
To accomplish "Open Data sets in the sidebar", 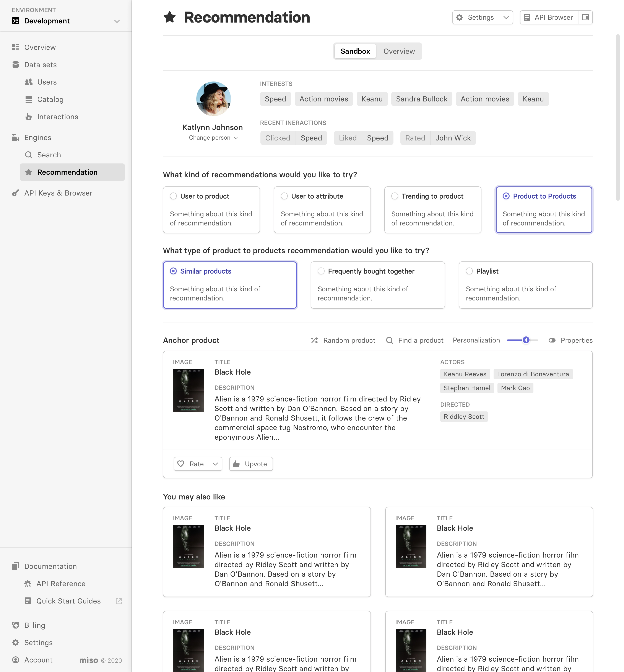I will click(40, 65).
